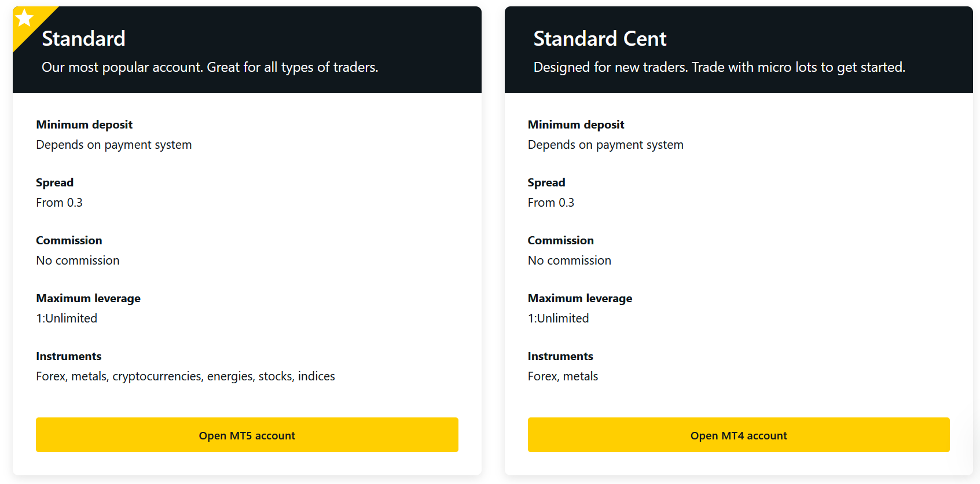This screenshot has height=484, width=980.
Task: Click Maximum leverage heading in Standard card
Action: [x=89, y=298]
